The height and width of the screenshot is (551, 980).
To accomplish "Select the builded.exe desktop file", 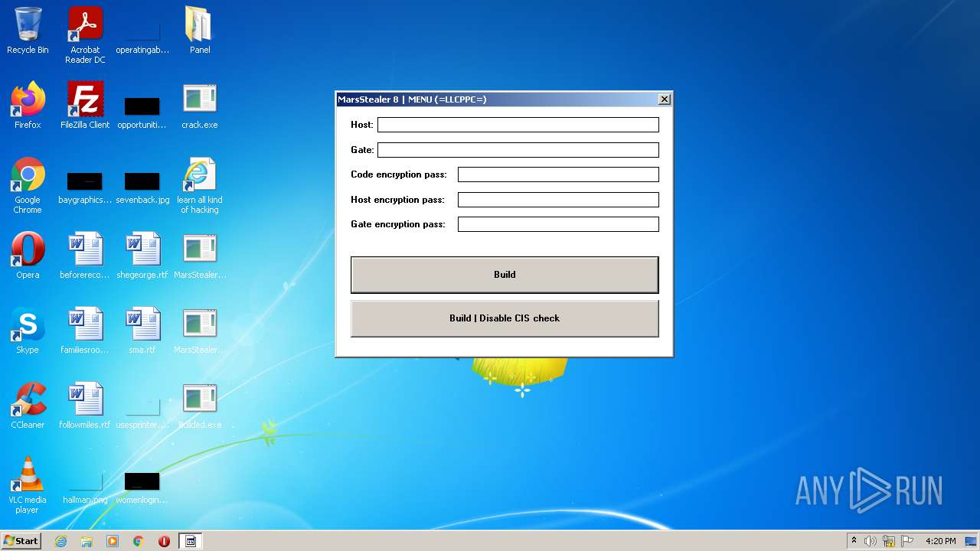I will click(x=200, y=406).
